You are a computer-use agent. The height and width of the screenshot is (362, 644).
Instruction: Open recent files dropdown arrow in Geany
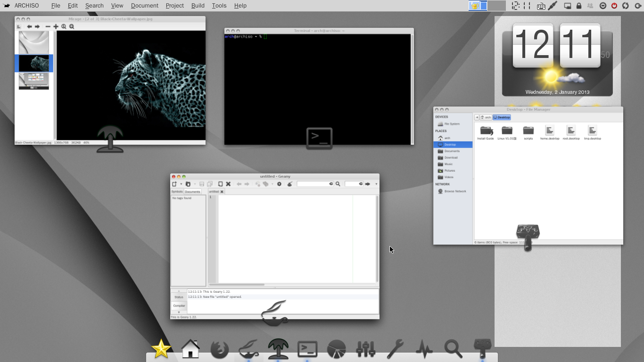pyautogui.click(x=195, y=184)
